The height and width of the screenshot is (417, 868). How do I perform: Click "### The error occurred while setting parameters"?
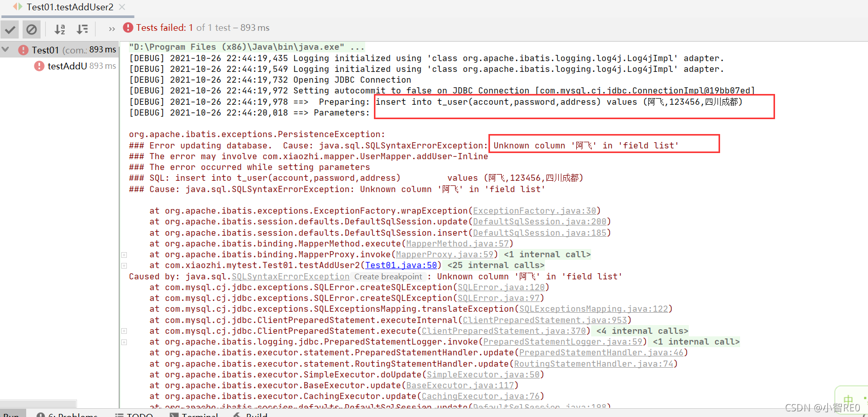click(250, 167)
